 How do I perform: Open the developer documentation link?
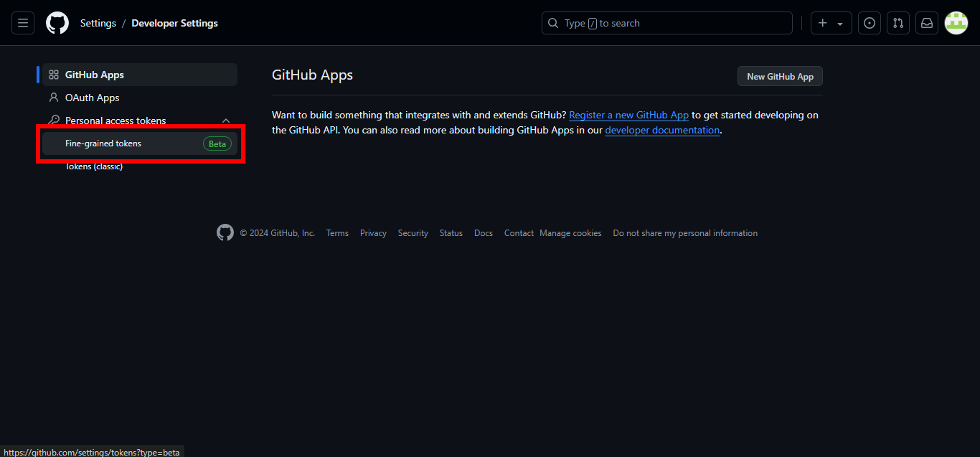tap(661, 131)
